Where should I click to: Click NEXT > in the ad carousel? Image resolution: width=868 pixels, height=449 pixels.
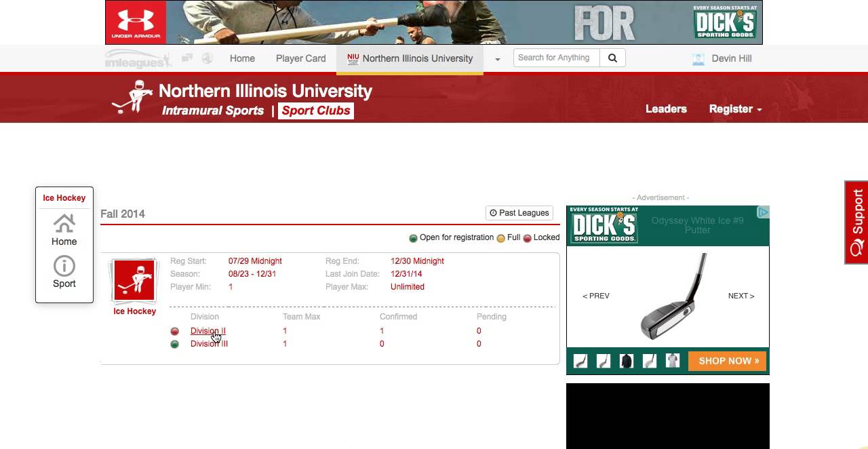pyautogui.click(x=741, y=296)
